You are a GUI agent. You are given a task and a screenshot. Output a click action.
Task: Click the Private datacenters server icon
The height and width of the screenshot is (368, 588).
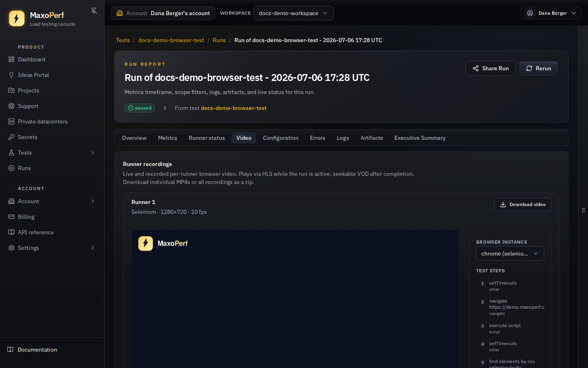(x=11, y=121)
